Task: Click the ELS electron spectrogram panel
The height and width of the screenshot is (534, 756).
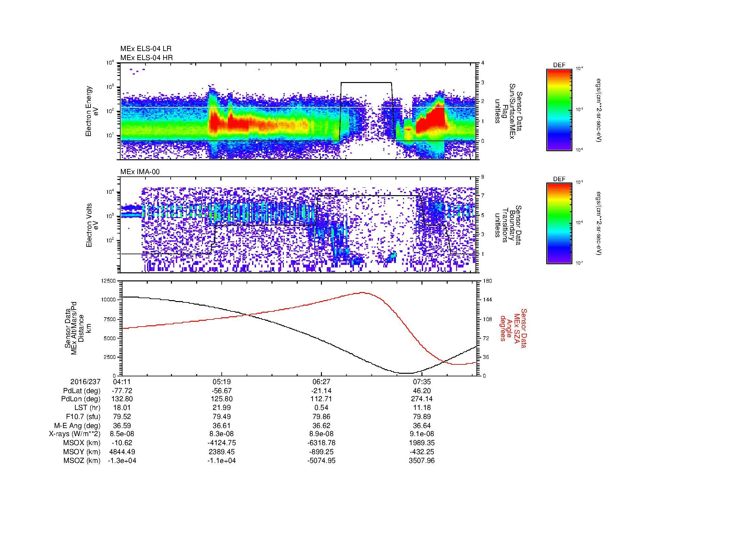Action: [298, 111]
